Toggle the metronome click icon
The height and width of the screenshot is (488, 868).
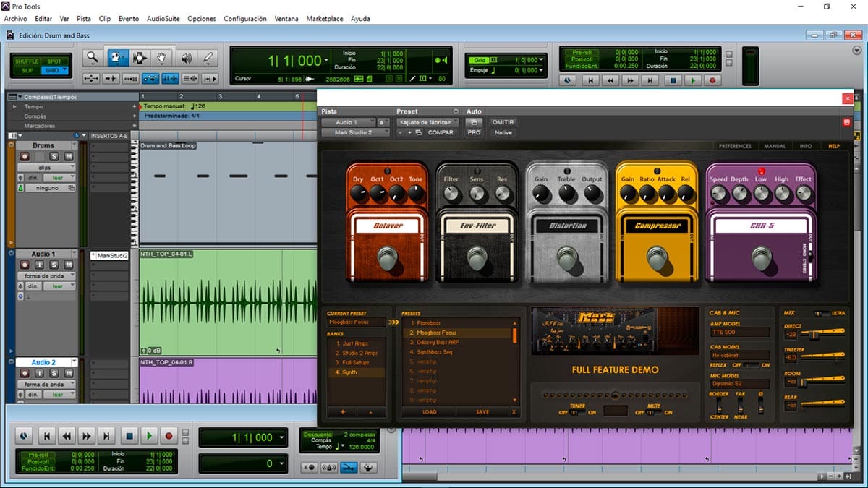point(328,467)
